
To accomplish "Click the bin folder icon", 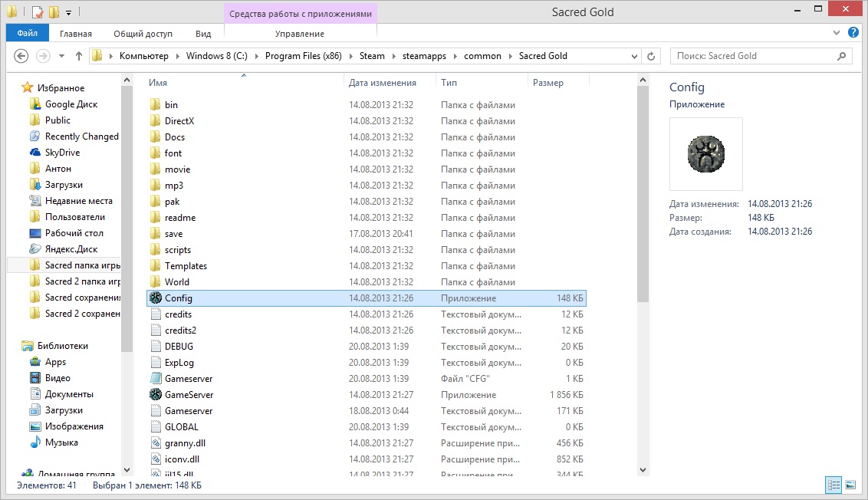I will [x=156, y=104].
